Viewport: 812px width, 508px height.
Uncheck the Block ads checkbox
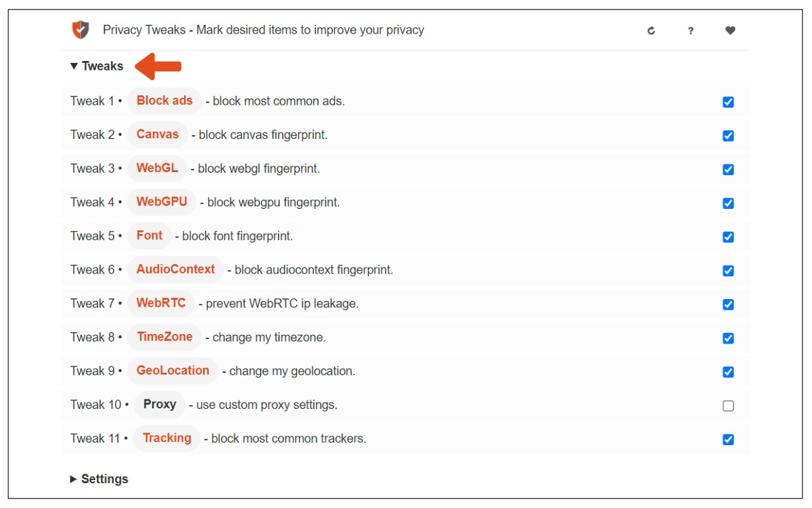[728, 102]
